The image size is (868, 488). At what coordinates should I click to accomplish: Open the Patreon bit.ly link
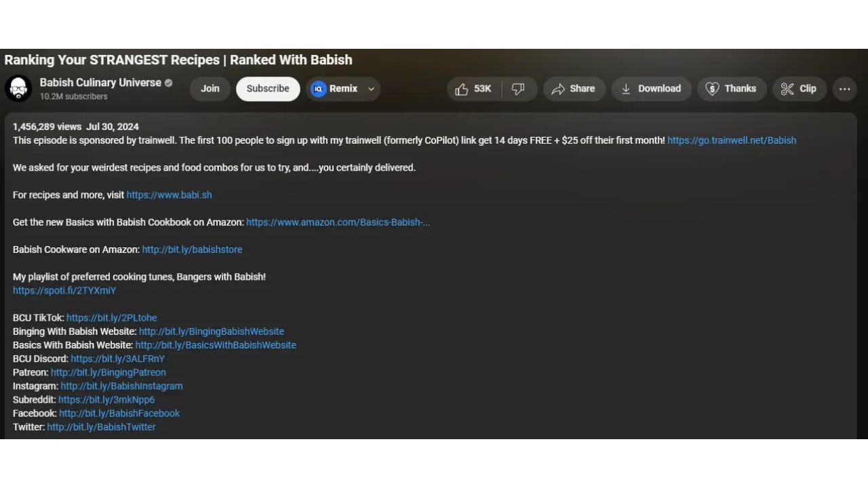pos(108,372)
